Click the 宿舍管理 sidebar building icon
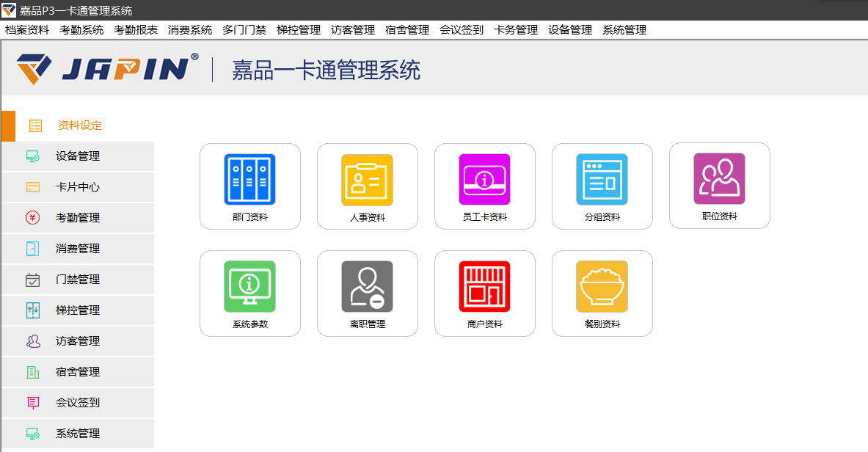Screen dimensions: 868x452 click(33, 372)
